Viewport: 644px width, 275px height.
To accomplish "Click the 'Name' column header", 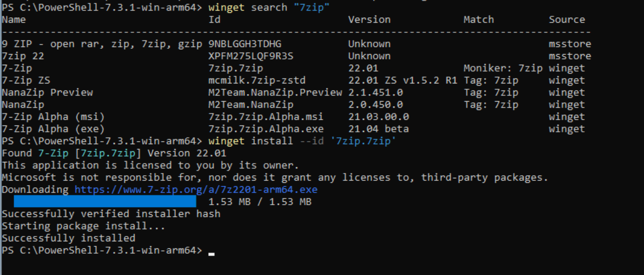I will click(x=14, y=20).
